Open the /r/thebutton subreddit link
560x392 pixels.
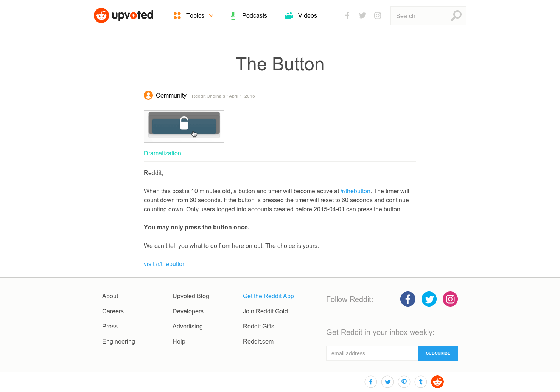coord(355,191)
